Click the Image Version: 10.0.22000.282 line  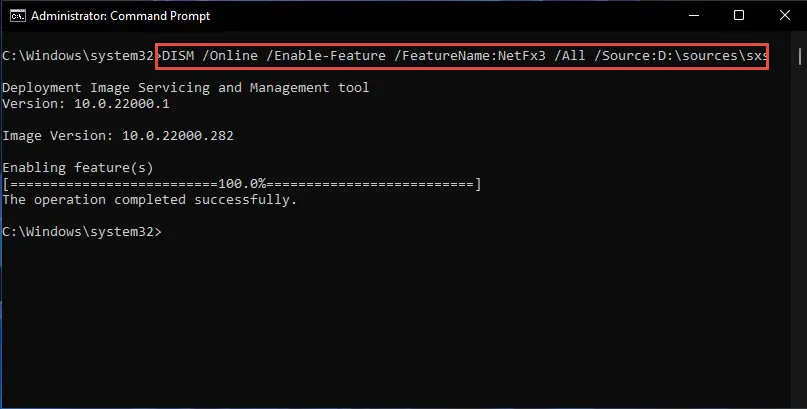[x=118, y=136]
